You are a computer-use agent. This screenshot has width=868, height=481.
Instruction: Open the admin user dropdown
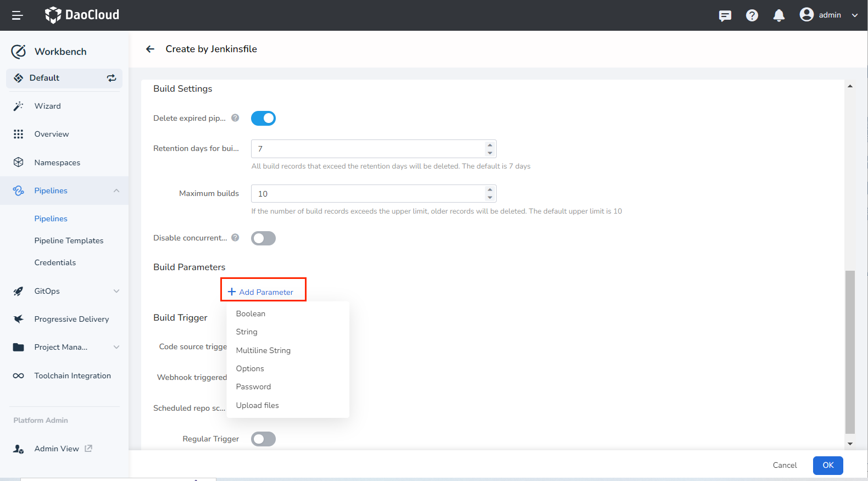click(828, 15)
